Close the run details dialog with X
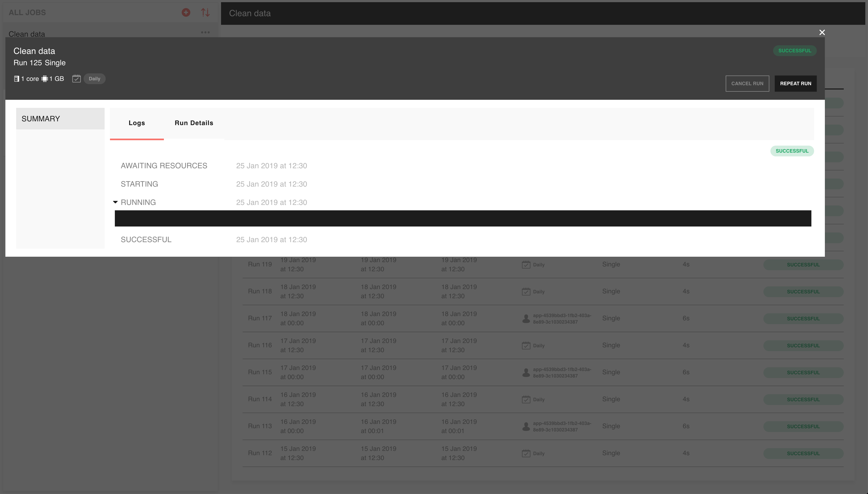The image size is (868, 494). coord(822,32)
